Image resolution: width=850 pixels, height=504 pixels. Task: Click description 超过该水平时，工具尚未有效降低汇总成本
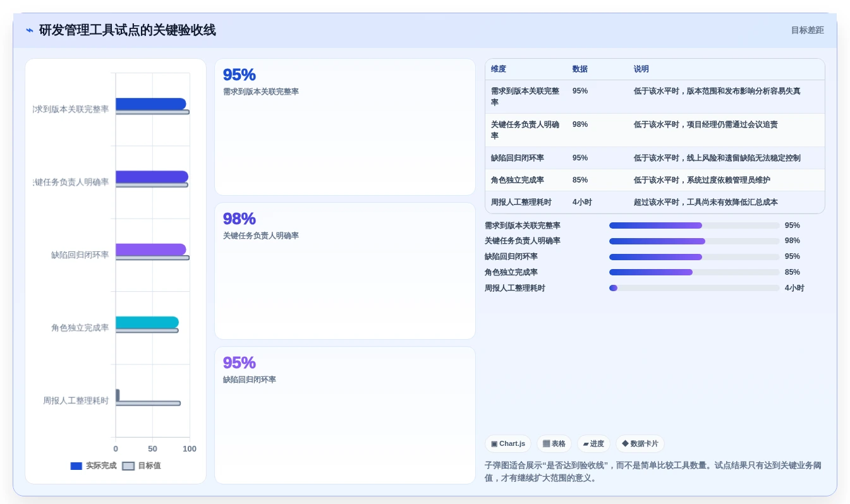coord(706,203)
